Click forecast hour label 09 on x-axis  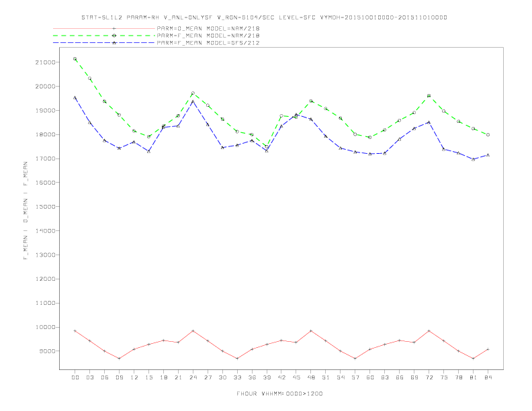(x=120, y=377)
